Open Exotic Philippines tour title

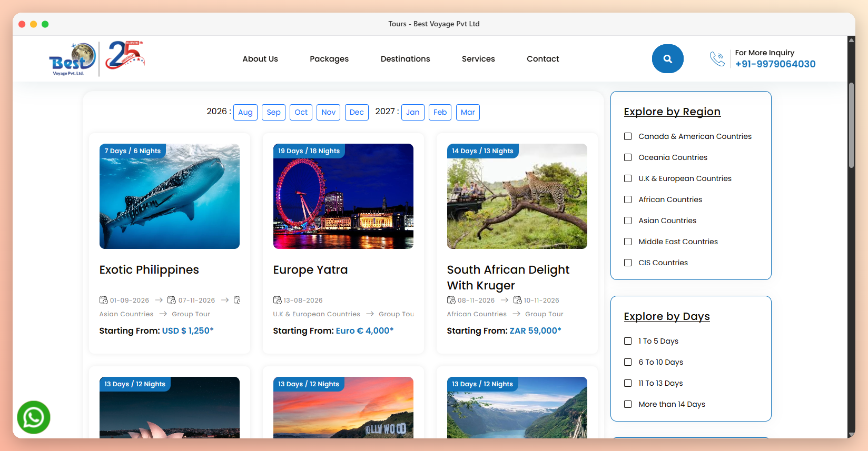[x=149, y=270]
